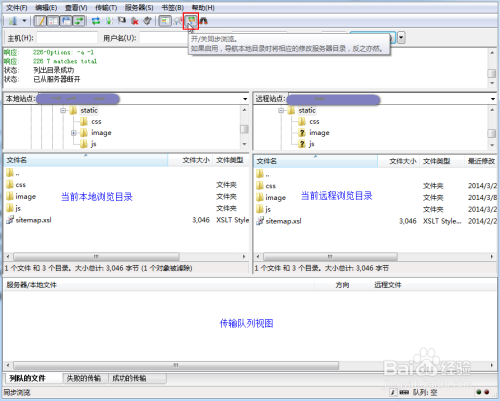Click the refresh file lists icon (blue arrows)
This screenshot has width=500, height=401.
(96, 21)
